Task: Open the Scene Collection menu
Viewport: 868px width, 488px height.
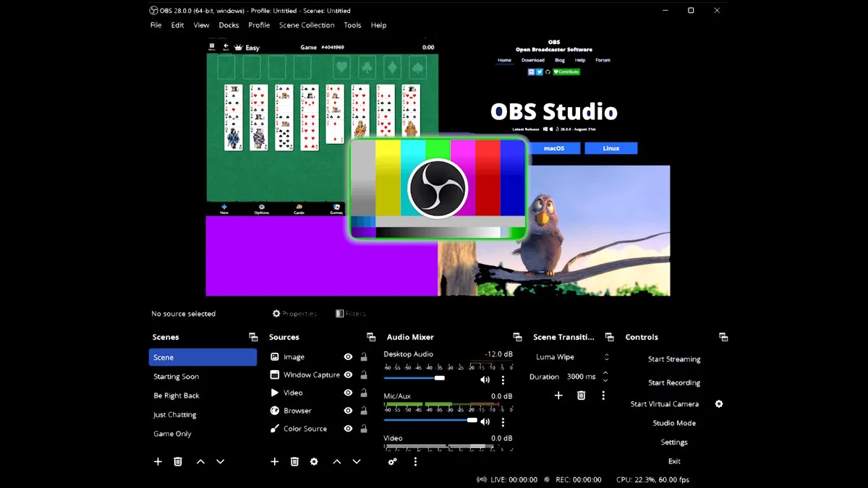Action: [x=307, y=25]
